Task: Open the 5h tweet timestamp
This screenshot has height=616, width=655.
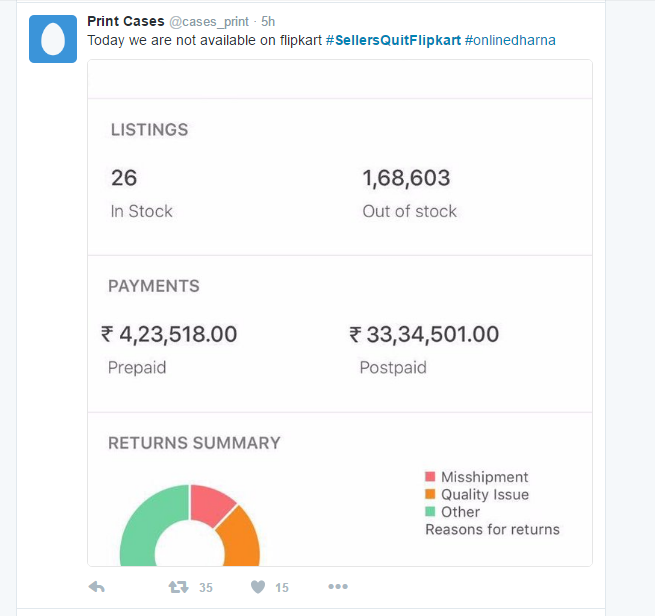Action: pos(268,21)
